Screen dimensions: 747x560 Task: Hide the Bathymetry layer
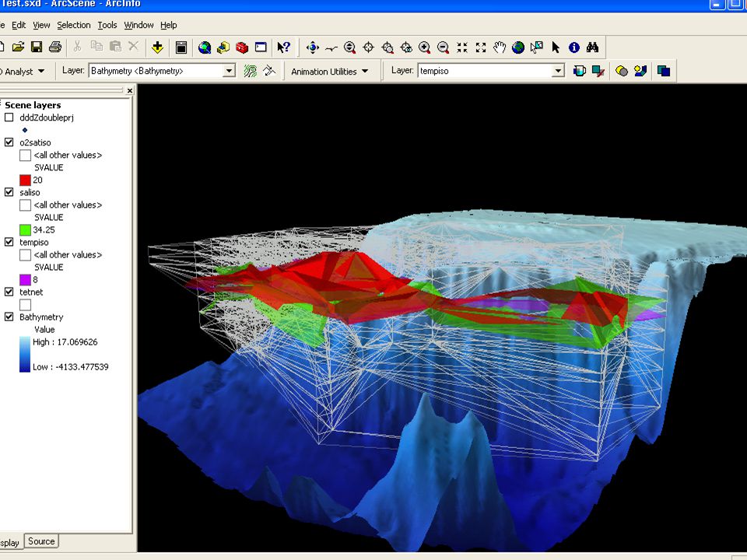tap(9, 317)
